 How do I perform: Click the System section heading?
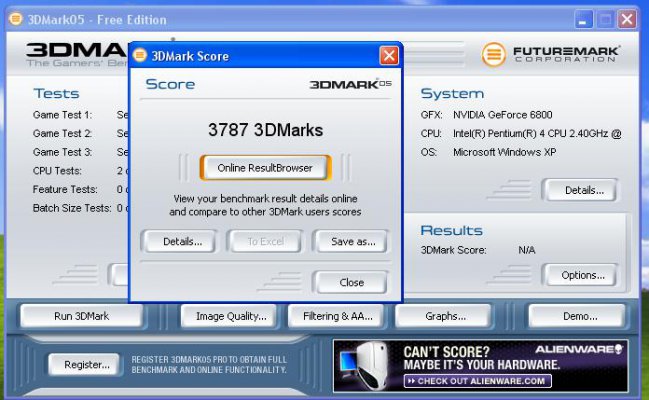pyautogui.click(x=452, y=94)
